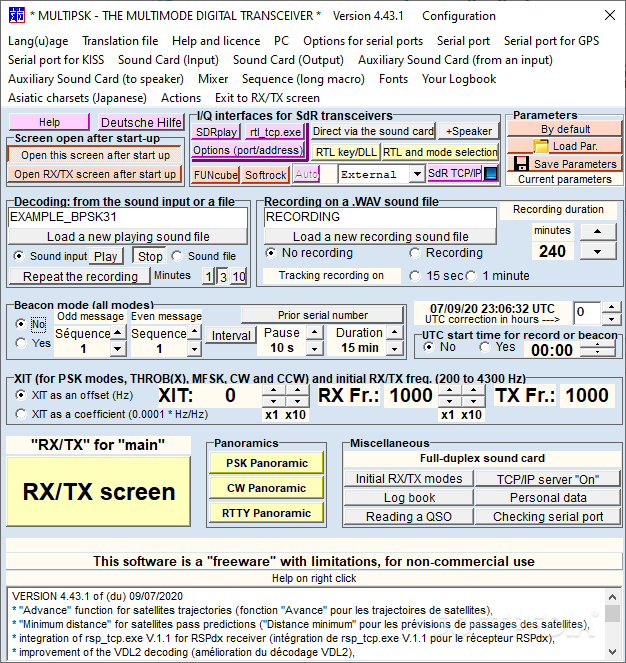Decrease Even message sequence number

[x=194, y=349]
